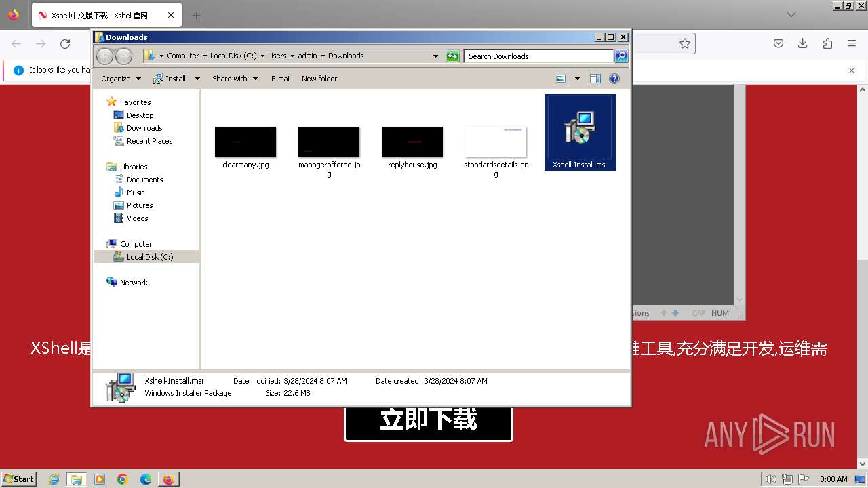Click admin in the address breadcrumb
This screenshot has height=488, width=868.
coord(307,56)
